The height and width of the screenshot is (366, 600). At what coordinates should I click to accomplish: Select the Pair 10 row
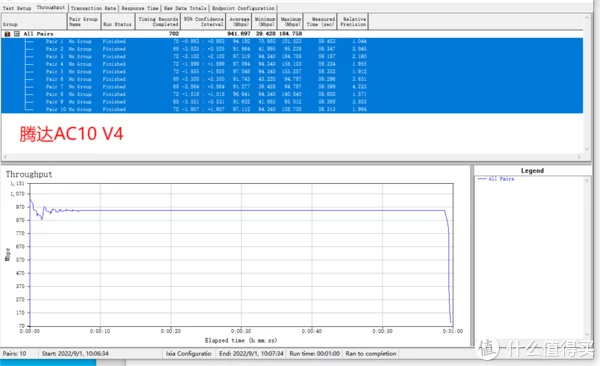point(292,109)
